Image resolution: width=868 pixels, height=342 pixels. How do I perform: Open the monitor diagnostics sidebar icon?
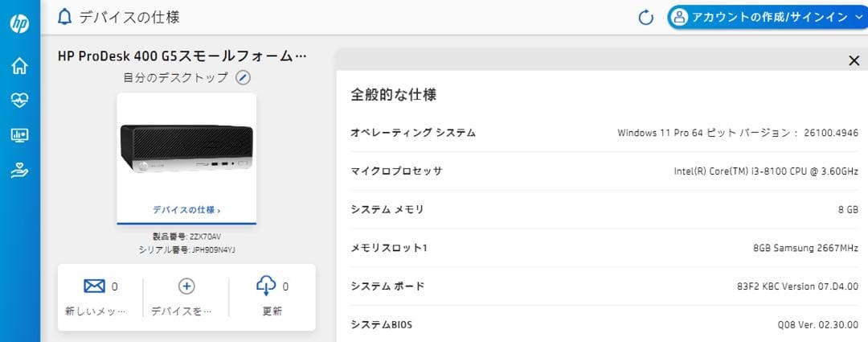point(19,135)
